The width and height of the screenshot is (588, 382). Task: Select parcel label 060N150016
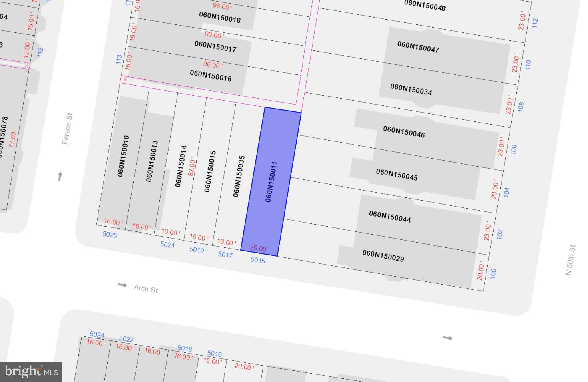coord(211,76)
